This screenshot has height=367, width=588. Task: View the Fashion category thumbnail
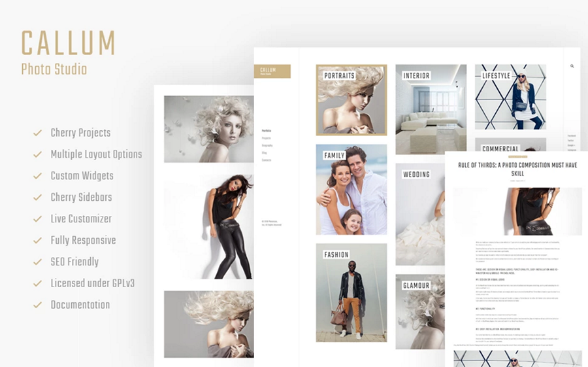(x=351, y=293)
